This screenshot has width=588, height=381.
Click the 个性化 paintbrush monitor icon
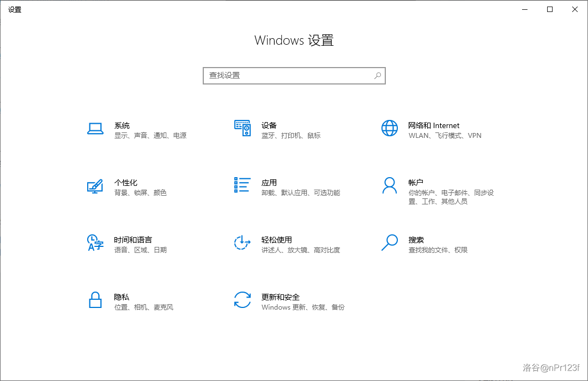click(x=95, y=186)
